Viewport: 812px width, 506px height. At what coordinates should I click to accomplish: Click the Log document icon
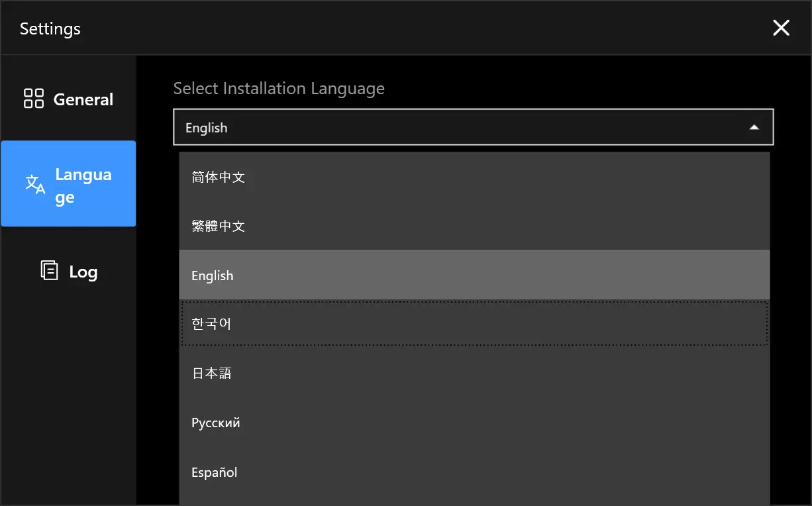point(49,270)
